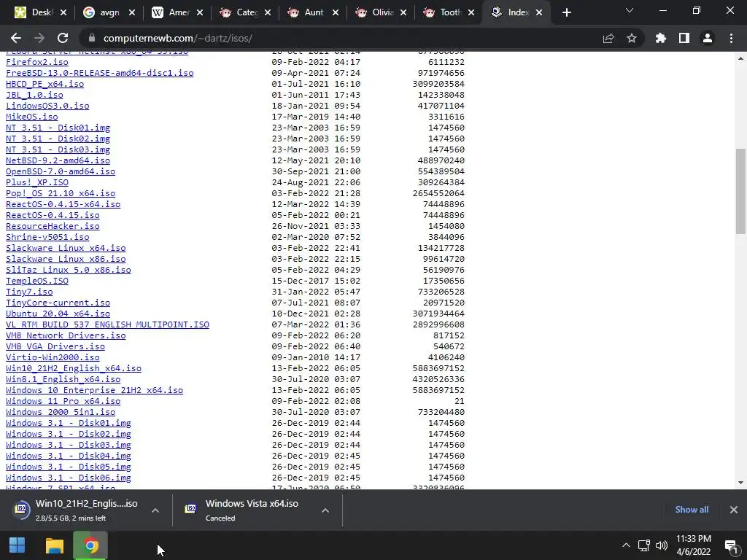Open Chrome's three-dot menu
The image size is (747, 560).
pos(731,38)
